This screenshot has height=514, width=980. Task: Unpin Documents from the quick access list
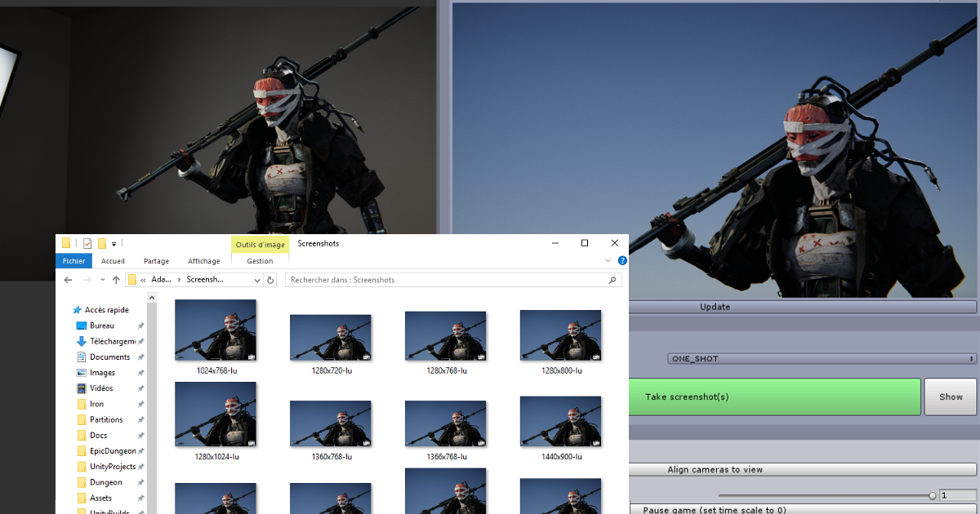click(x=140, y=357)
